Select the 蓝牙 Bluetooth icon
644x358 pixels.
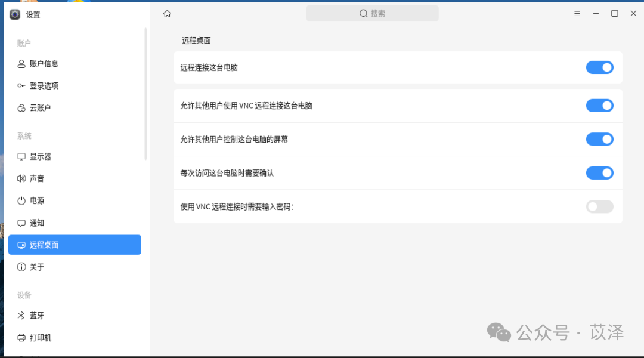click(x=21, y=316)
